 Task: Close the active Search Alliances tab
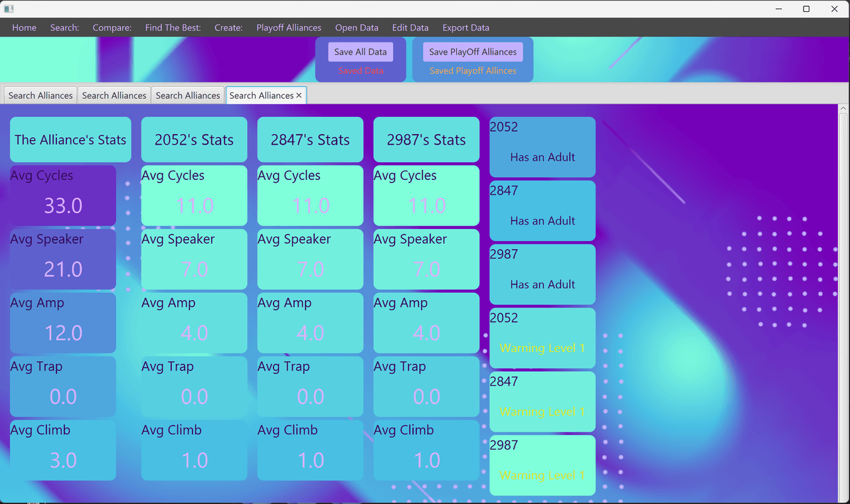tap(299, 96)
